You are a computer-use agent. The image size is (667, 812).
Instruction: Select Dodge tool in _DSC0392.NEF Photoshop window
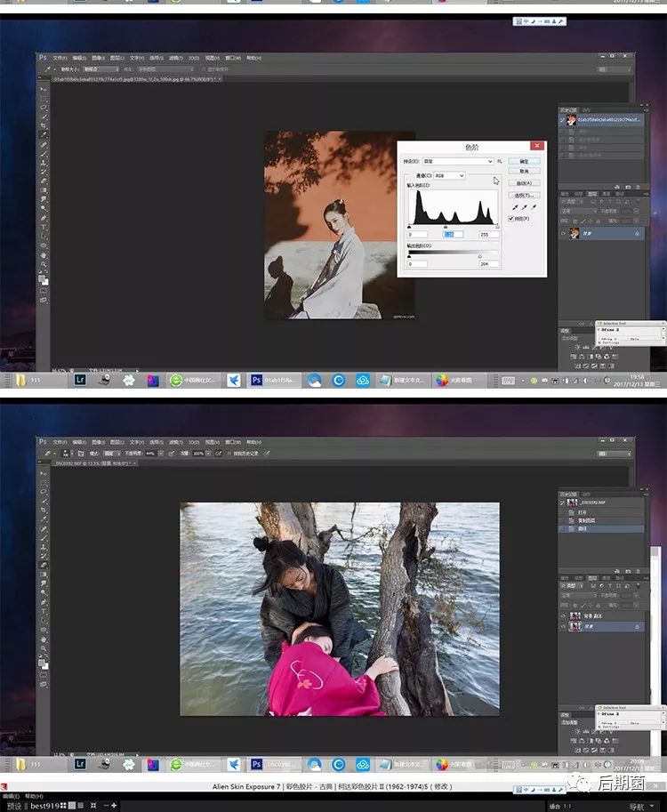click(44, 591)
